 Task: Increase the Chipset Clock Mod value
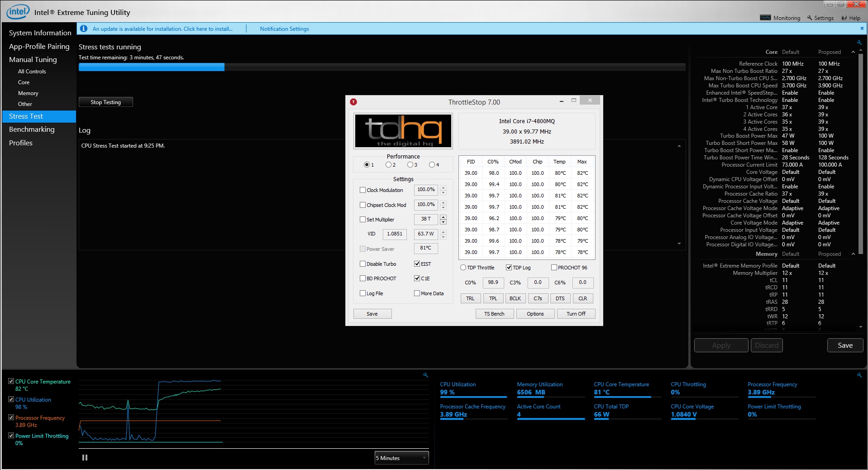[444, 202]
